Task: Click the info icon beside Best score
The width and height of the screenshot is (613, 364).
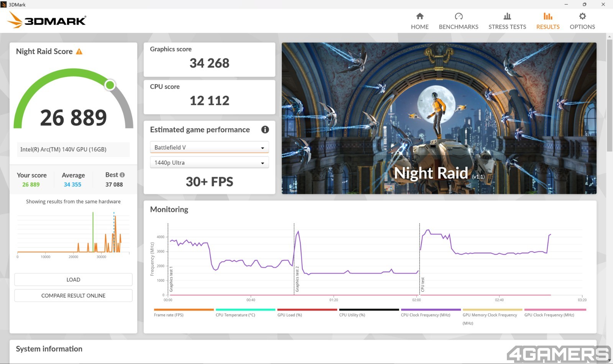Action: tap(122, 175)
